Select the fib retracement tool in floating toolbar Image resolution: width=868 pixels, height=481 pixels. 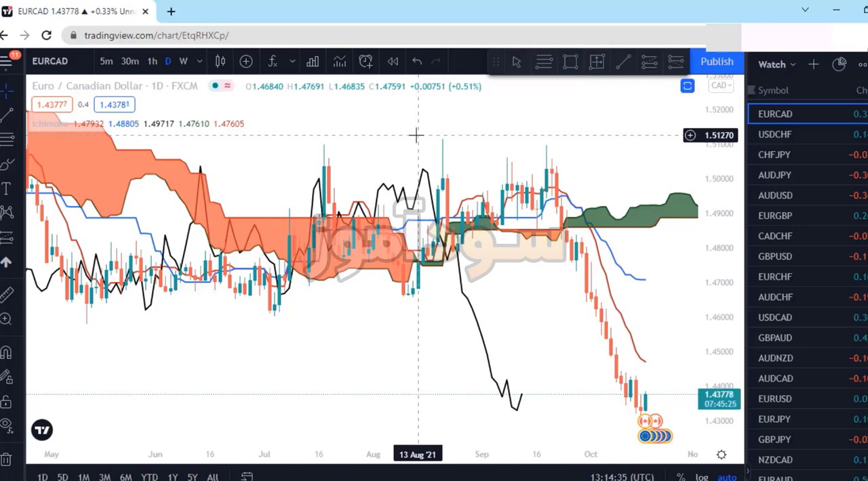pyautogui.click(x=650, y=62)
